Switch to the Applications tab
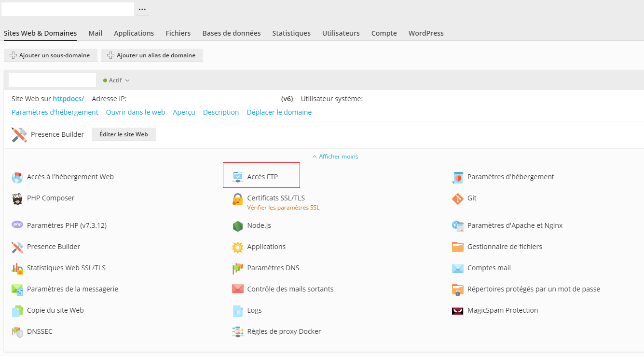The height and width of the screenshot is (356, 644). coord(134,33)
